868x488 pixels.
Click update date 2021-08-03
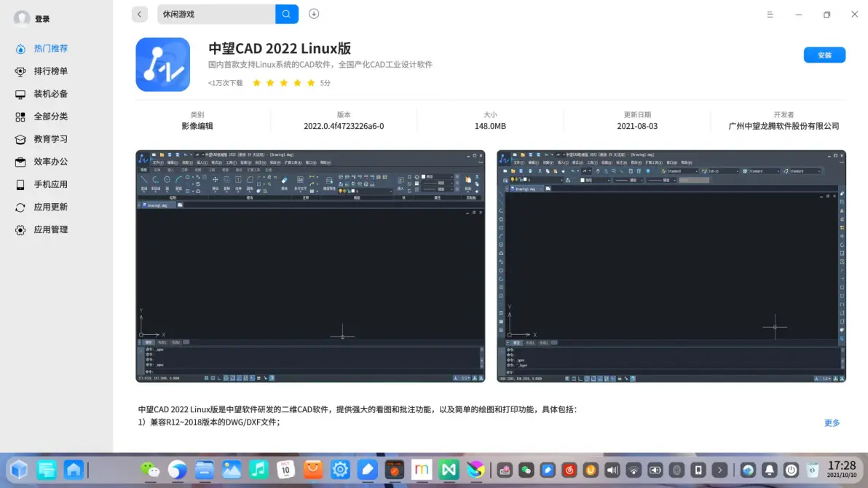(637, 126)
